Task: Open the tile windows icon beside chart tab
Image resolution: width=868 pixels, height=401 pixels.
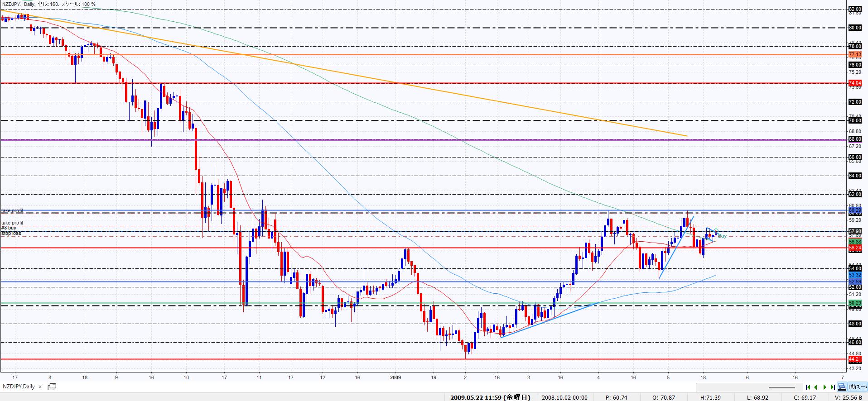Action: tap(52, 387)
